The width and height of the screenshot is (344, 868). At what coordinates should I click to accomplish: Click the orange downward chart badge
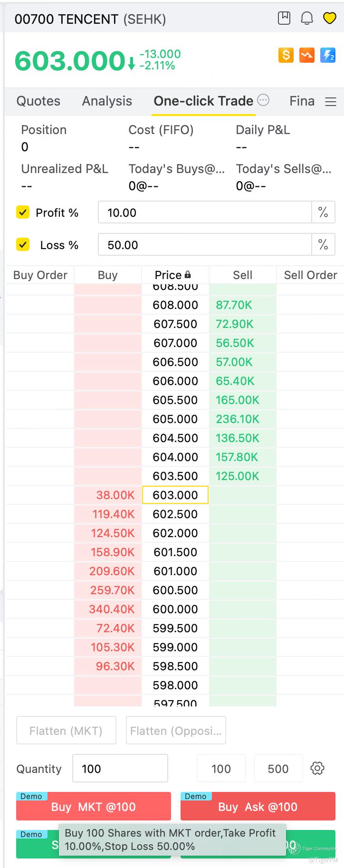(307, 55)
